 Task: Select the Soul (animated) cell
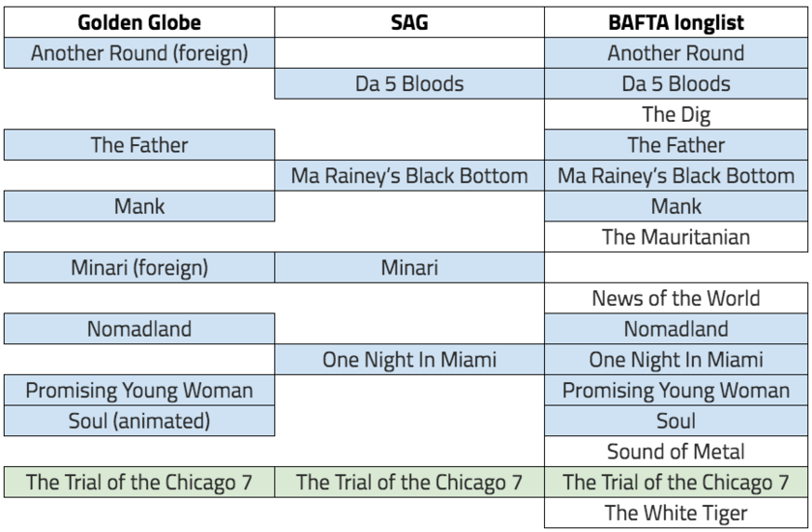click(x=137, y=421)
